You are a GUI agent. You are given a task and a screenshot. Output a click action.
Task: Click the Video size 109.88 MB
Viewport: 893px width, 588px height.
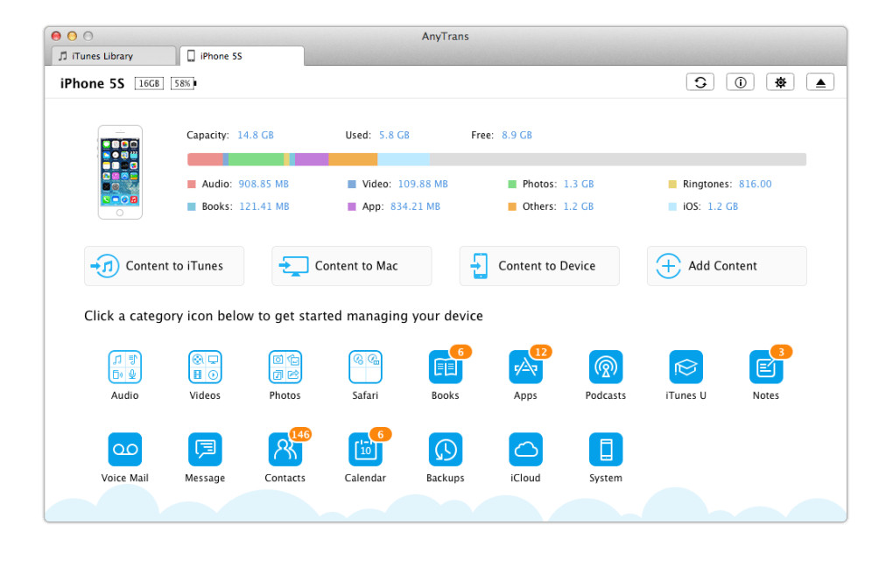[x=423, y=185]
